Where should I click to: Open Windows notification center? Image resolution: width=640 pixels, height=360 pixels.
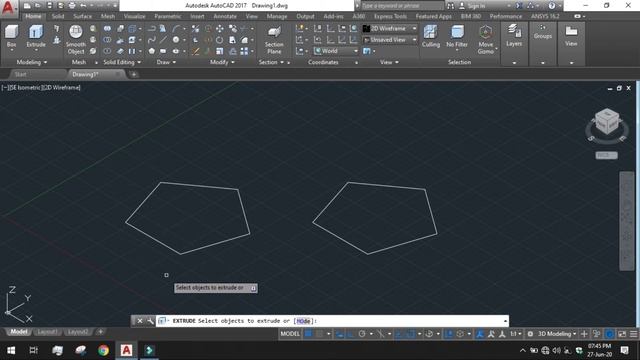click(624, 350)
